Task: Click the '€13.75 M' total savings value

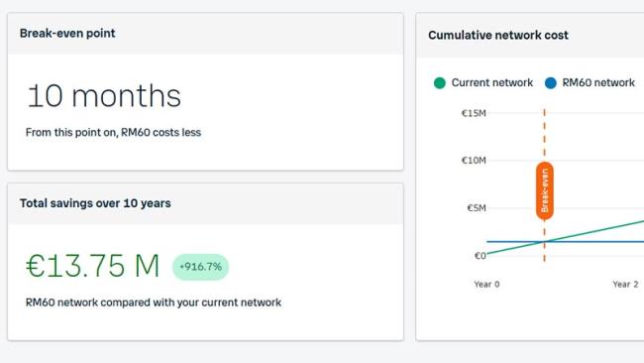Action: (x=93, y=266)
